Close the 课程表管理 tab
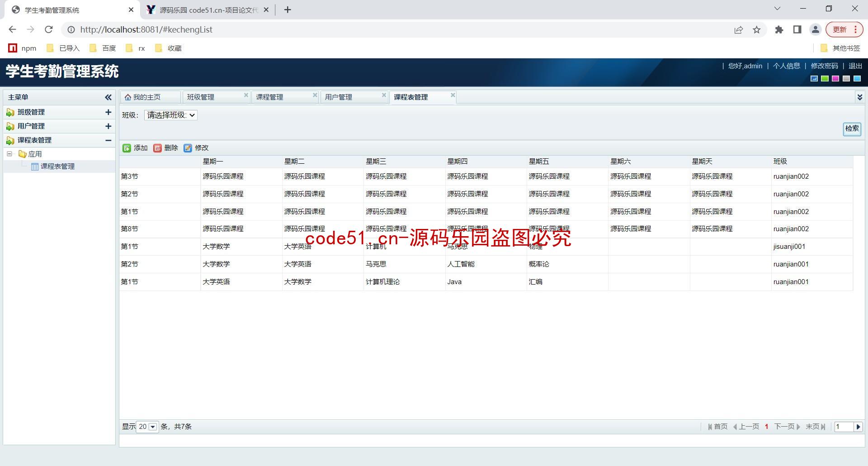The height and width of the screenshot is (466, 868). point(453,95)
